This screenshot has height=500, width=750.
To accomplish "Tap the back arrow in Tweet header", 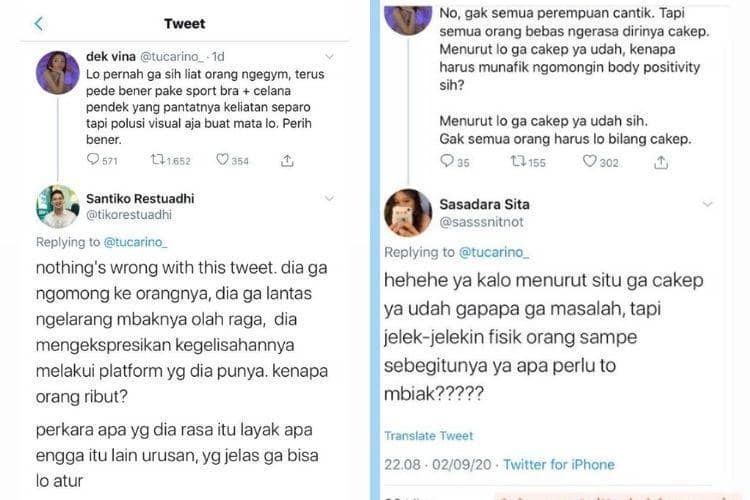I will pos(39,24).
